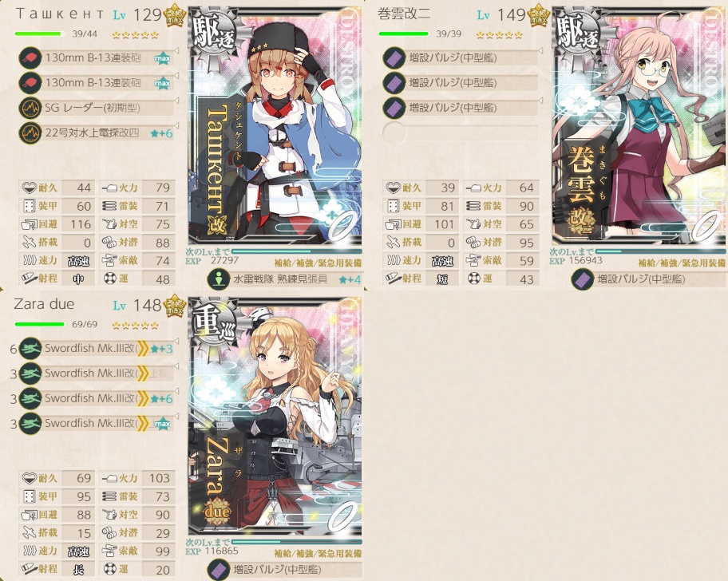Click the Type 22 surface radar icon
728x581 pixels.
coord(30,133)
